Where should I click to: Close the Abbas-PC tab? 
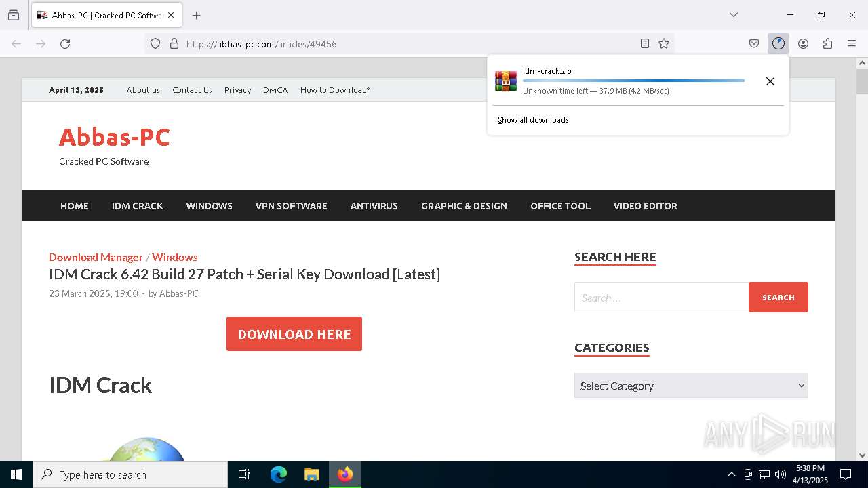171,15
